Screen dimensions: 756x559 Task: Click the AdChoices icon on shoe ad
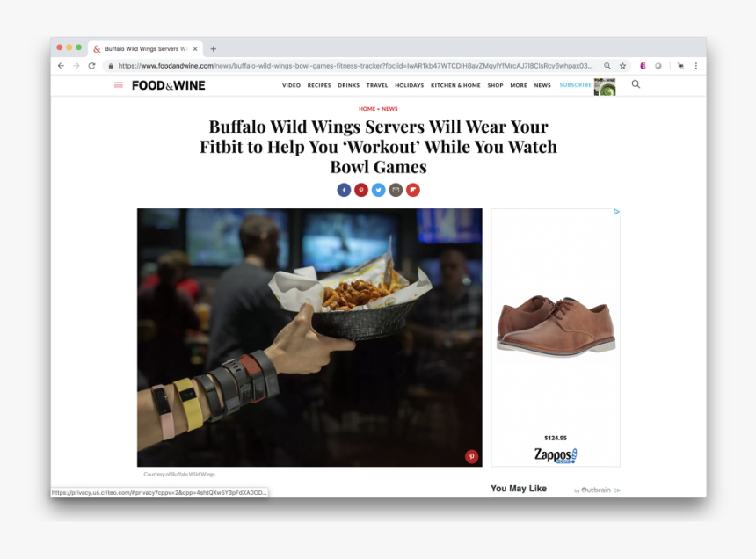tap(616, 212)
